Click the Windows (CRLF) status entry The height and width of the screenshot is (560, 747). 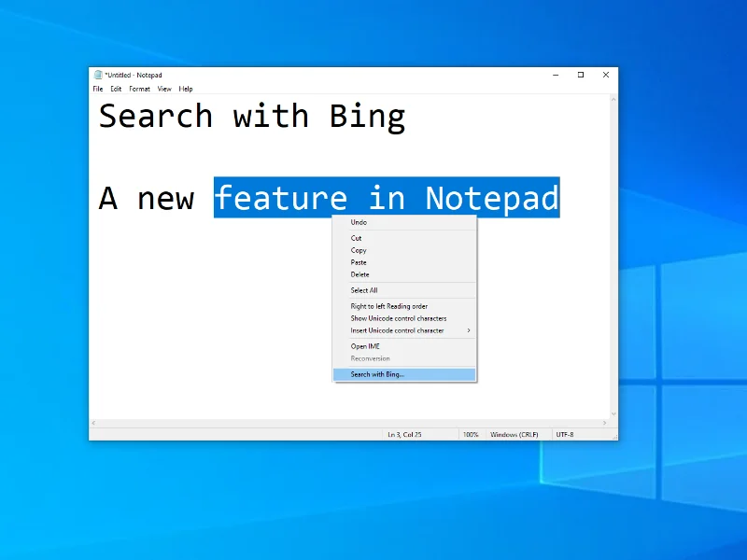514,435
